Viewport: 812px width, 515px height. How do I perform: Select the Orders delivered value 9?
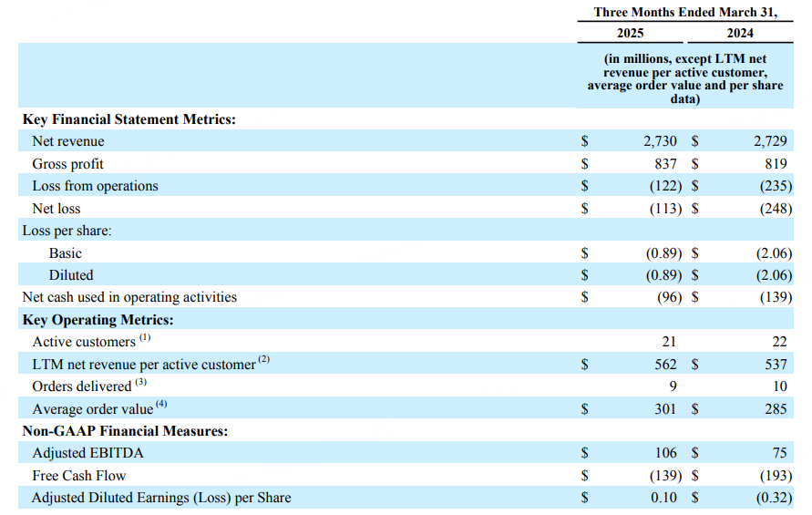click(x=673, y=386)
